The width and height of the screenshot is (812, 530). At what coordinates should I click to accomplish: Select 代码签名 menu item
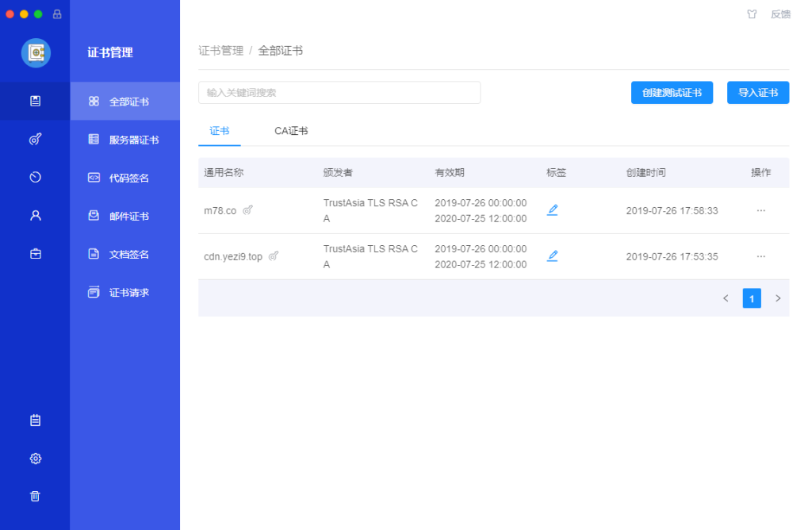(x=125, y=178)
